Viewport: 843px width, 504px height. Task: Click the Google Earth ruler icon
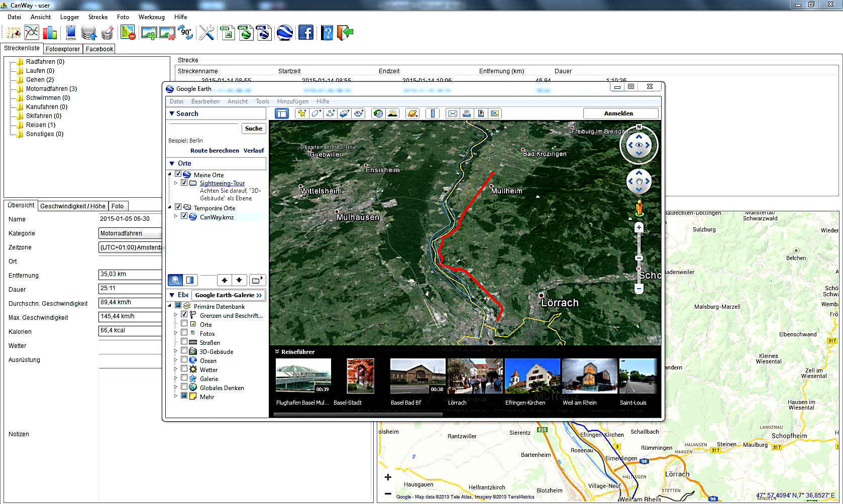(432, 113)
